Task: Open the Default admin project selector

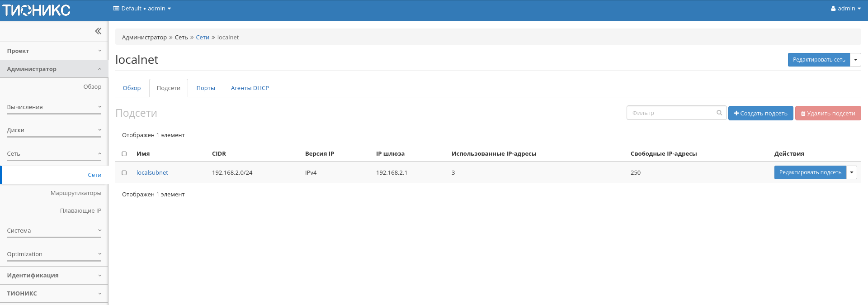Action: (x=142, y=9)
